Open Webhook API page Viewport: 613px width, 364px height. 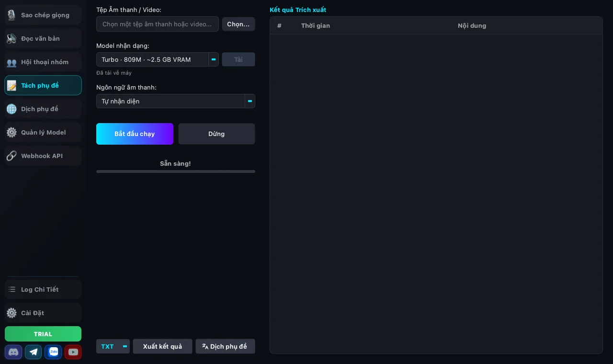43,156
